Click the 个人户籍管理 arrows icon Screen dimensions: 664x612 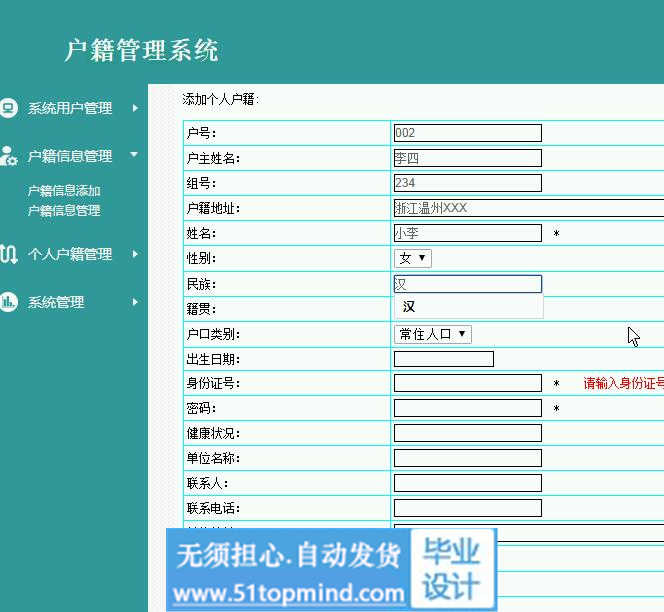[x=8, y=254]
